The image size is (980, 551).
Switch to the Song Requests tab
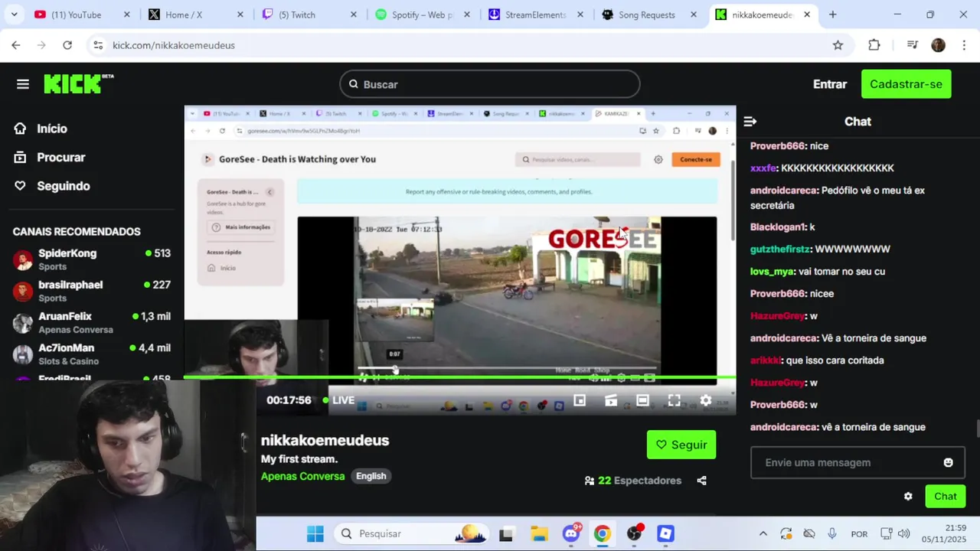[648, 15]
